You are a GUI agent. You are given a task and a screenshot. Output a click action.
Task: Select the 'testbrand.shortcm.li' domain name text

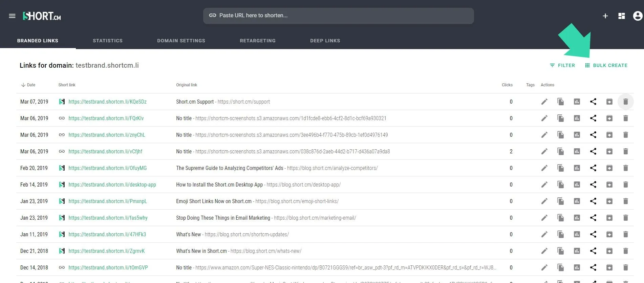tap(107, 65)
